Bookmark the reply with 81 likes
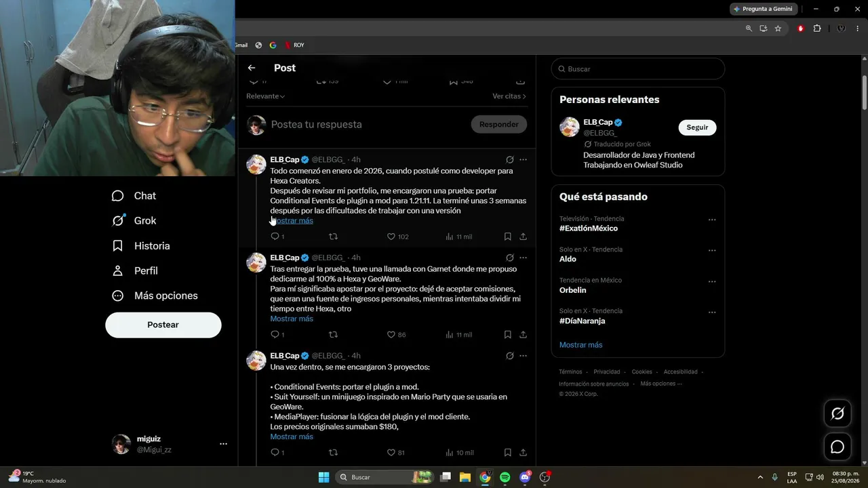 pos(507,453)
